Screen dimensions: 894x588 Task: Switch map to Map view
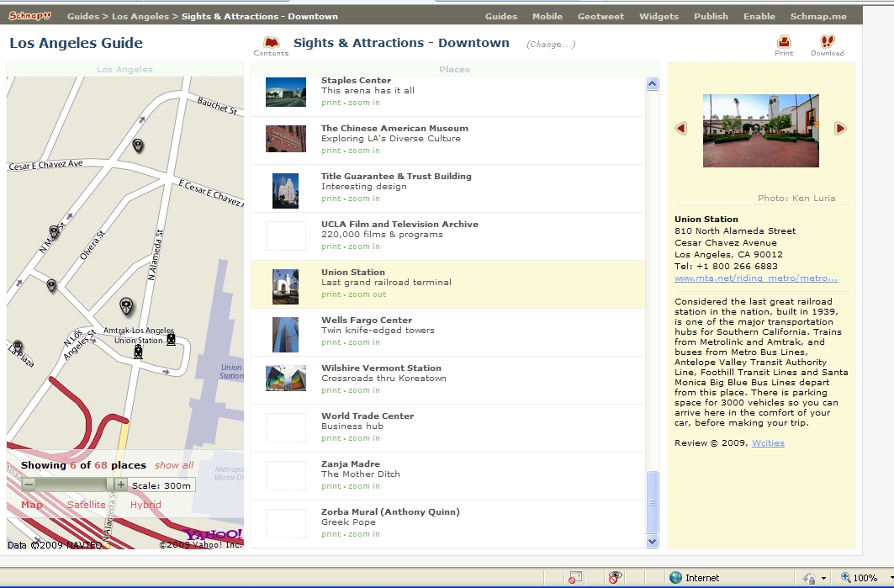coord(32,504)
